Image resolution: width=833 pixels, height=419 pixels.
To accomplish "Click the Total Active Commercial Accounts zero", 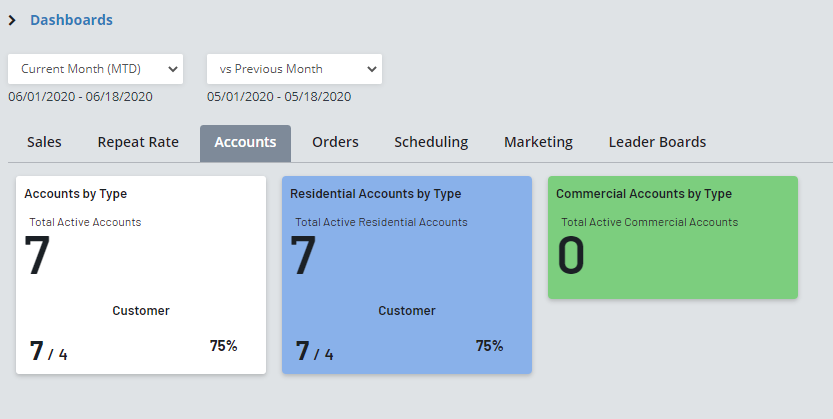I will tap(570, 256).
